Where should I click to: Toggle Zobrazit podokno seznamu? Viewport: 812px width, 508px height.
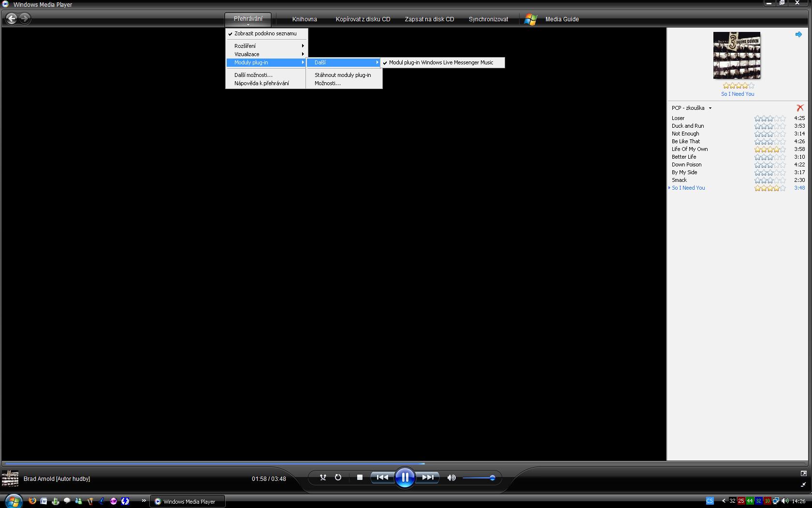(x=266, y=33)
